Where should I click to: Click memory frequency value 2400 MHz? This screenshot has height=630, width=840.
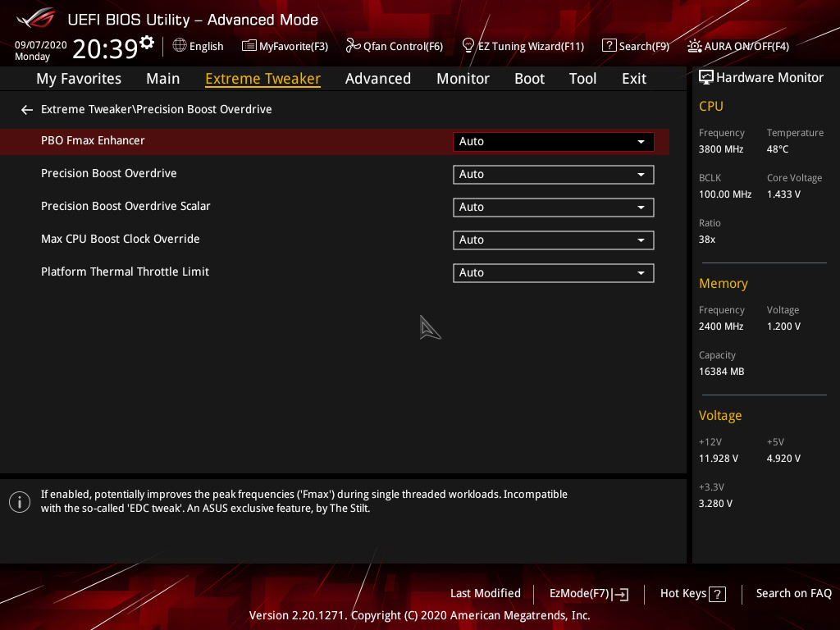pyautogui.click(x=720, y=326)
